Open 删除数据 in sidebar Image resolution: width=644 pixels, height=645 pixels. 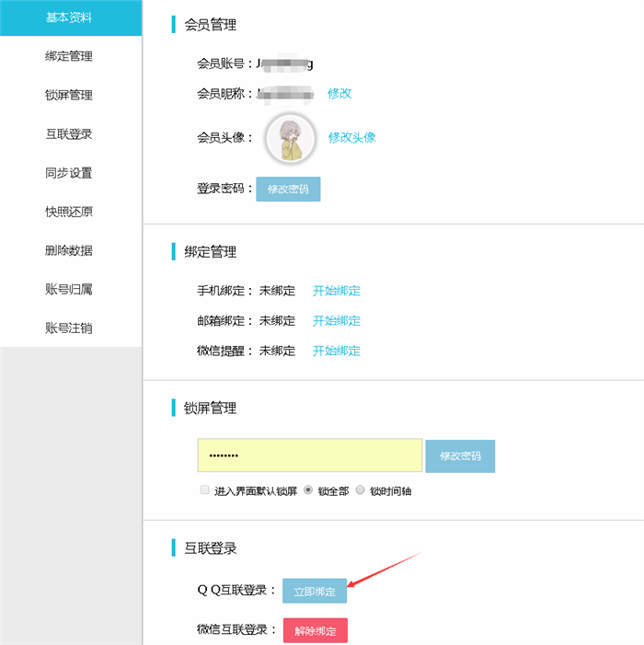pyautogui.click(x=69, y=250)
